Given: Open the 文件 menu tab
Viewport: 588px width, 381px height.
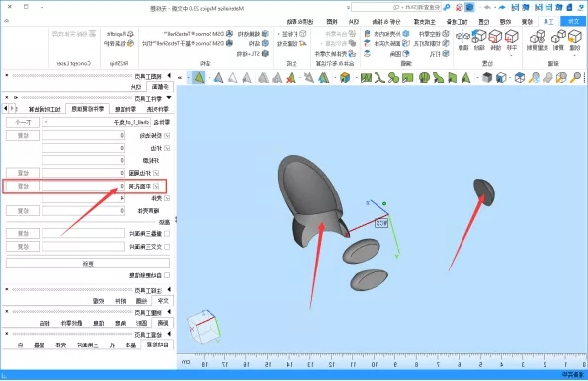Looking at the screenshot, I should tap(574, 22).
